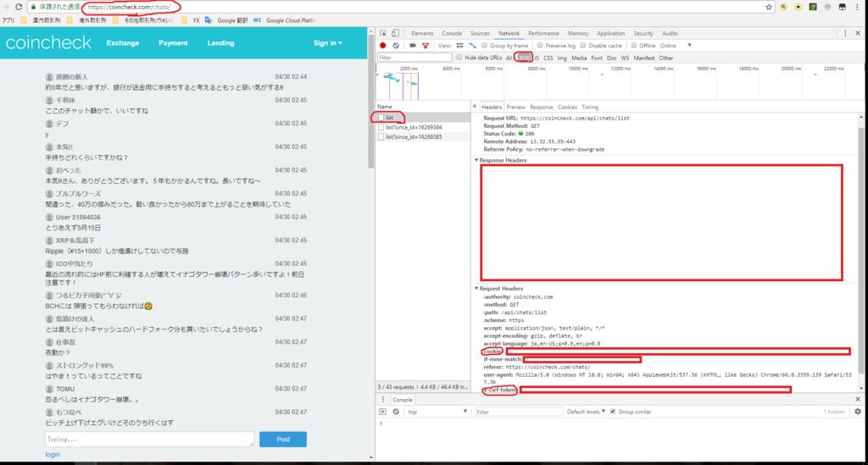Clear the network log
This screenshot has width=868, height=465.
coord(396,46)
